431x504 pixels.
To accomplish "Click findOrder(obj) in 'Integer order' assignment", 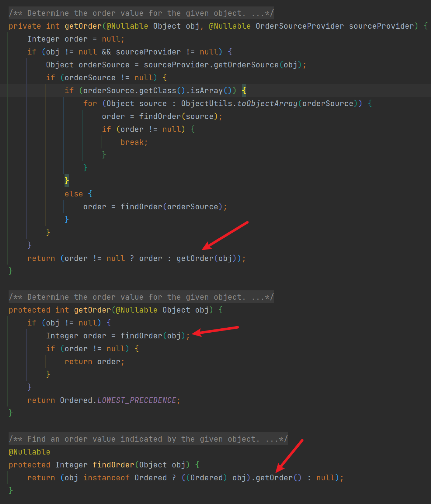I will click(x=153, y=336).
